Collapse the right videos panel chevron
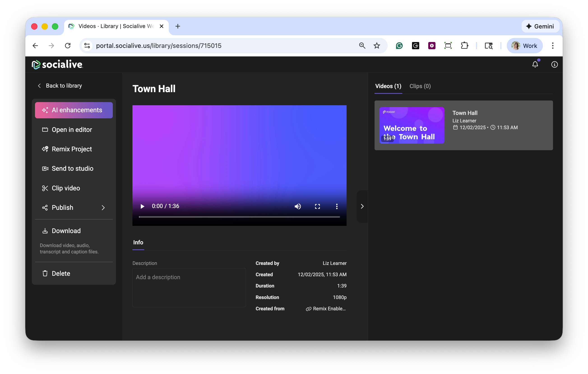 click(x=362, y=206)
